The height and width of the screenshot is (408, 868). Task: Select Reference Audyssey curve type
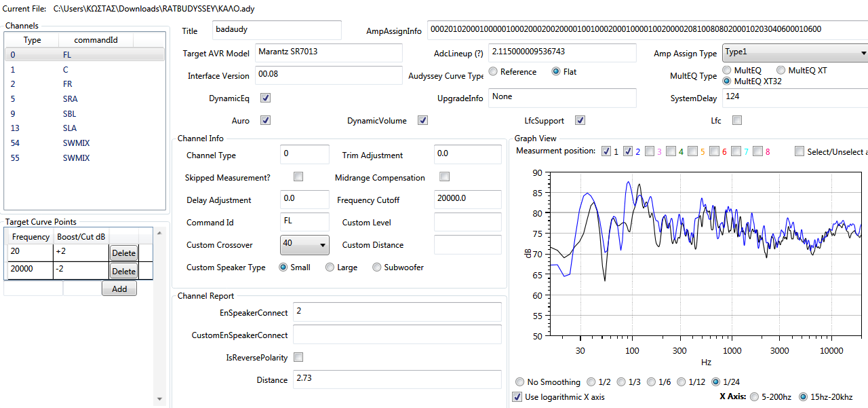pos(493,72)
